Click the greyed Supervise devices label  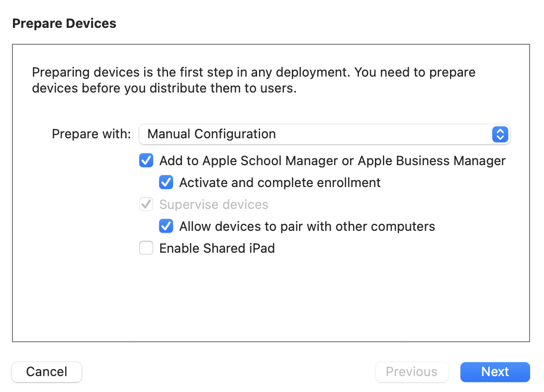click(213, 204)
